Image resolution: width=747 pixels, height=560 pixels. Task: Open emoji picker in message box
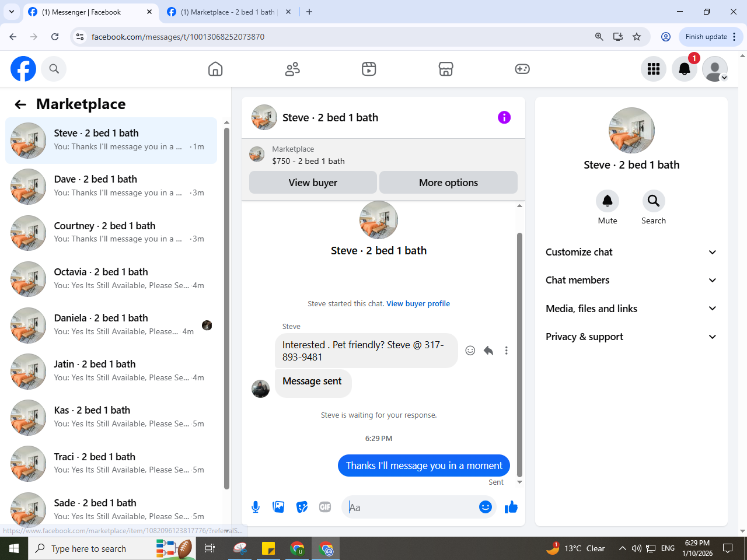pyautogui.click(x=486, y=507)
